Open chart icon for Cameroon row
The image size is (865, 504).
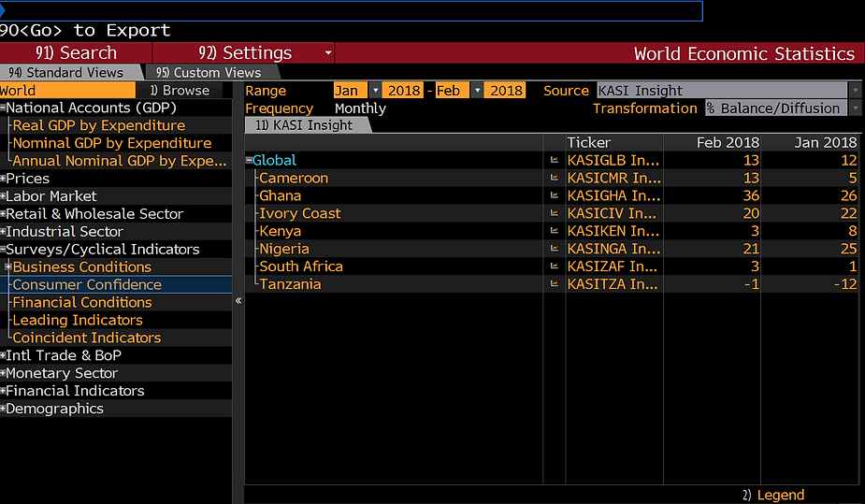click(x=555, y=178)
